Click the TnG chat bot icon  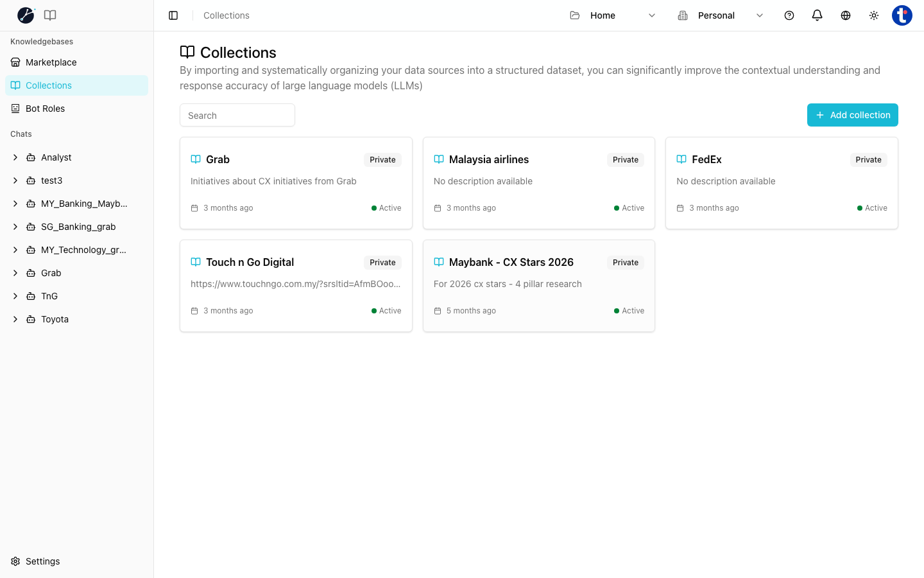31,296
